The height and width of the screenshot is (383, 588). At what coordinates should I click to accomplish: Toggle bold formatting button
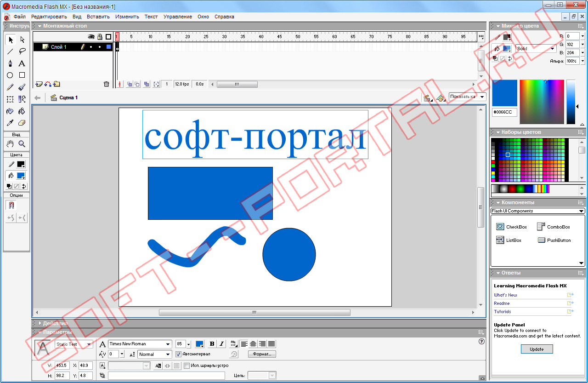coord(212,344)
